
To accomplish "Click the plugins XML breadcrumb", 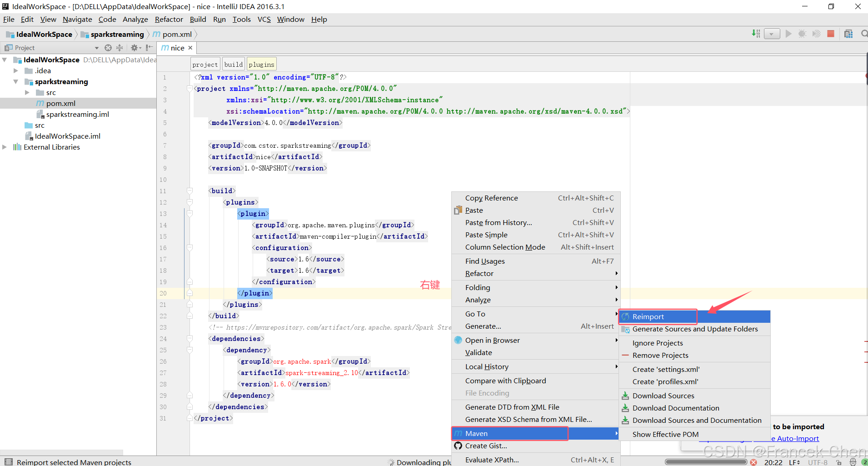I will pyautogui.click(x=261, y=64).
